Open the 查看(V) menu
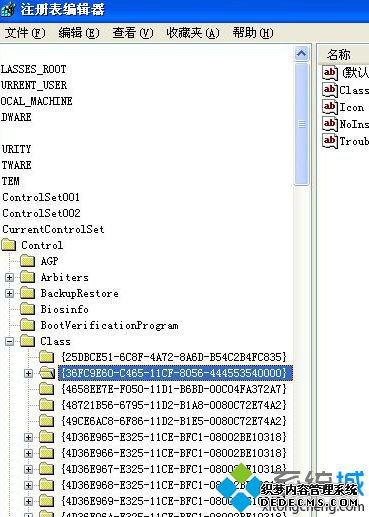The height and width of the screenshot is (517, 369). click(x=133, y=33)
